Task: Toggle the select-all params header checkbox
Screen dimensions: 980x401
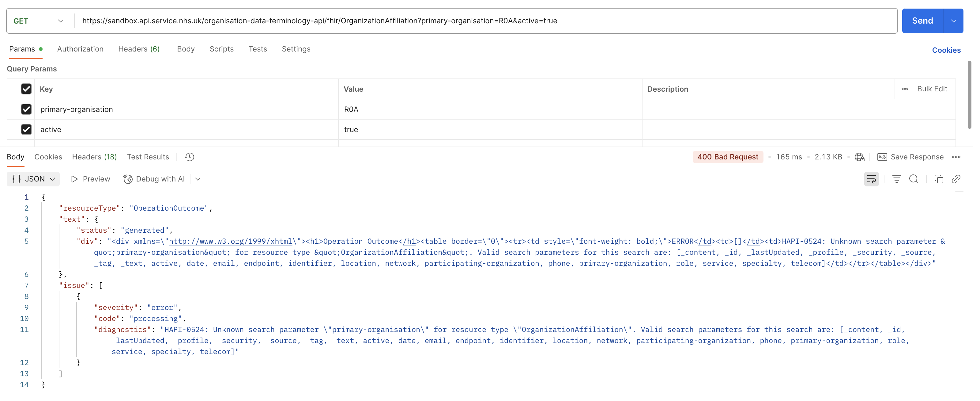Action: point(26,89)
